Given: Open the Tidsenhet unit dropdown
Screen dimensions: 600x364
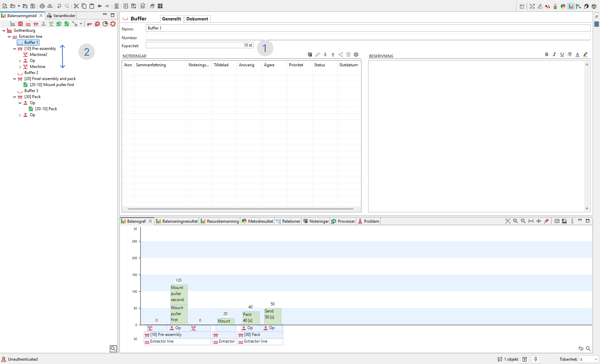Looking at the screenshot, I should tap(589, 359).
